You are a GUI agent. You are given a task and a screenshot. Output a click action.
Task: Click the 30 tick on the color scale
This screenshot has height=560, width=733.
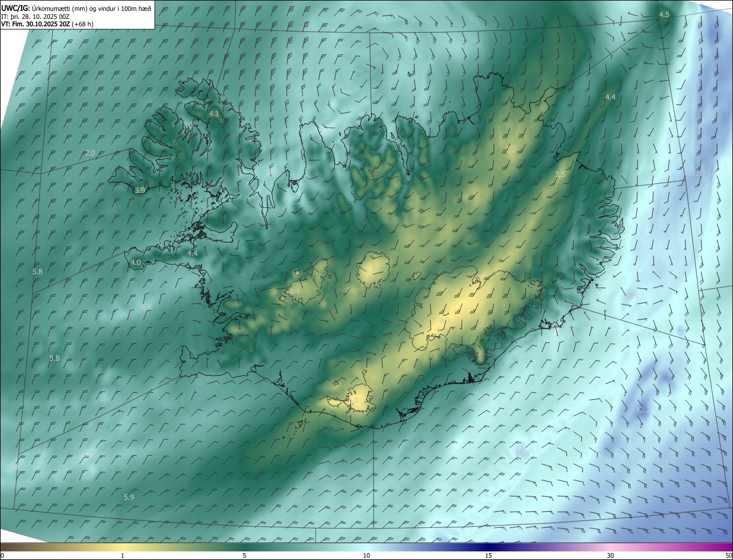(610, 556)
